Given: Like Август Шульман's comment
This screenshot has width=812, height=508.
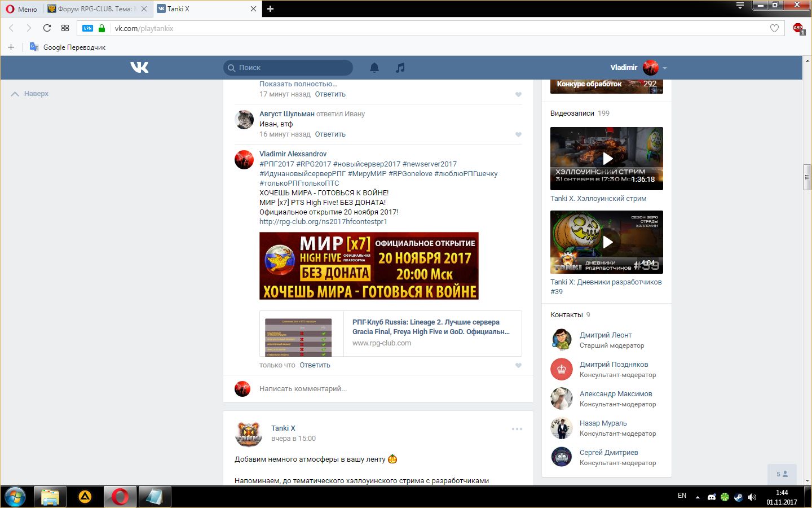Looking at the screenshot, I should pos(518,134).
